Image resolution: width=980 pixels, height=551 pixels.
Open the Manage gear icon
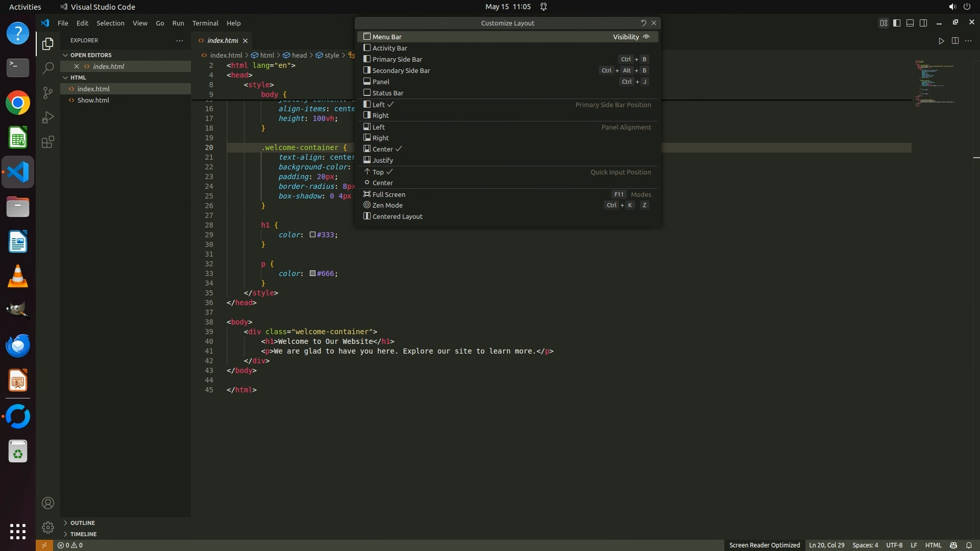48,527
